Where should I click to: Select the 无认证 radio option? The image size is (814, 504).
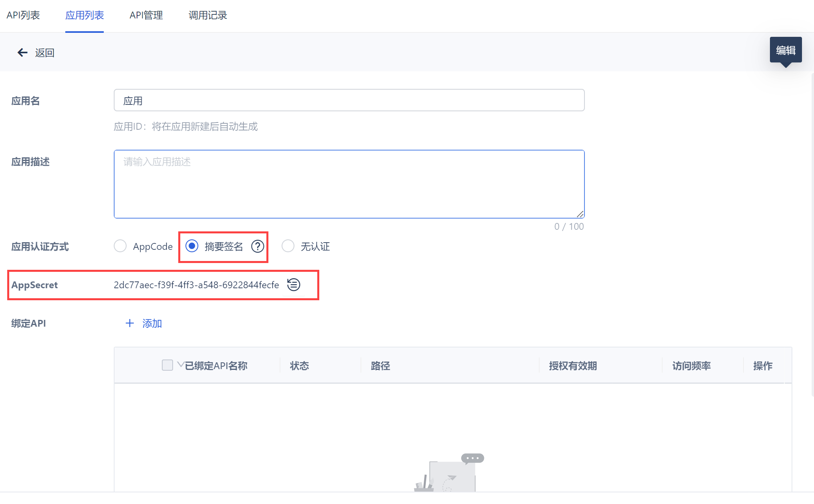click(288, 246)
